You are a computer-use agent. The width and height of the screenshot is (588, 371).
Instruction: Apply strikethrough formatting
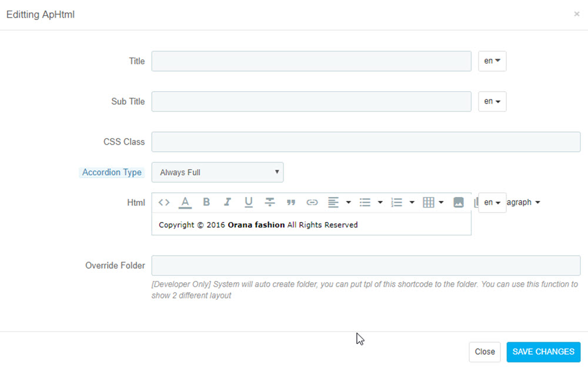pyautogui.click(x=270, y=202)
